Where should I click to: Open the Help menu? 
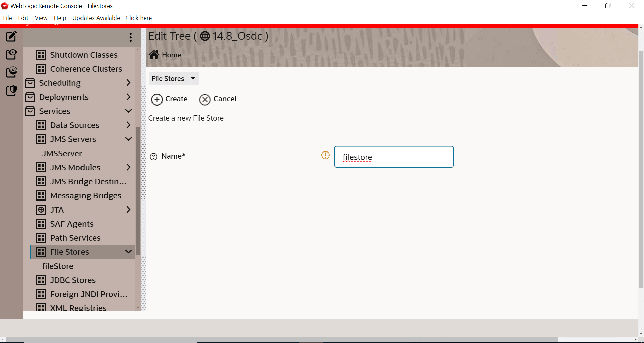pyautogui.click(x=60, y=18)
